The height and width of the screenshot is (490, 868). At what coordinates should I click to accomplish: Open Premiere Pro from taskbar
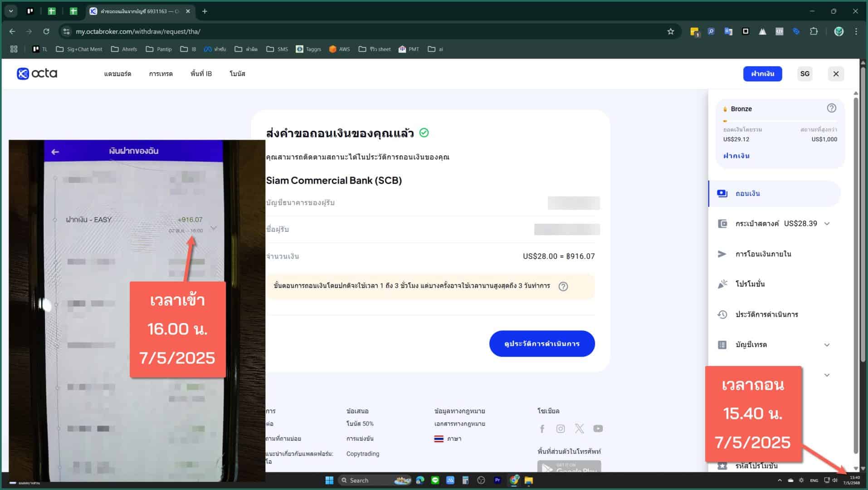pos(497,480)
